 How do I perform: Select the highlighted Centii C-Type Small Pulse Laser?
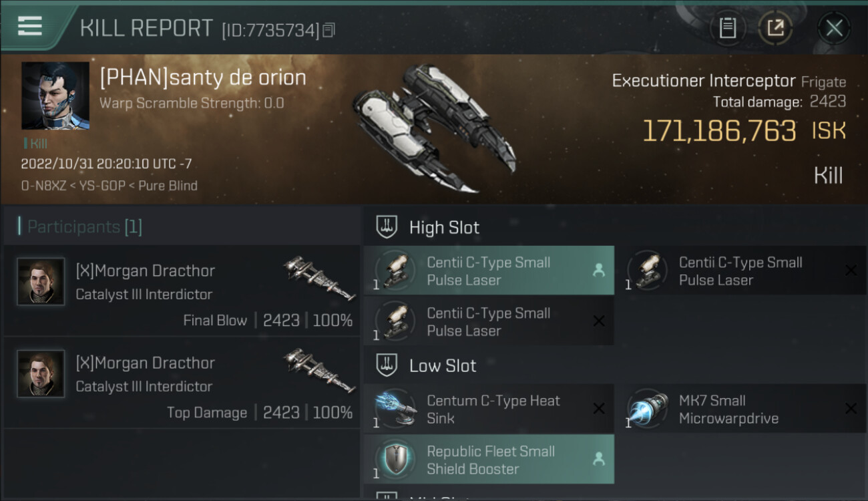[489, 271]
